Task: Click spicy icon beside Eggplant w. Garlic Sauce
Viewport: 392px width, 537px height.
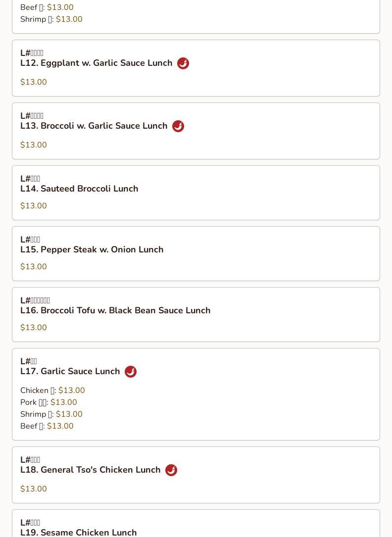Action: [183, 63]
